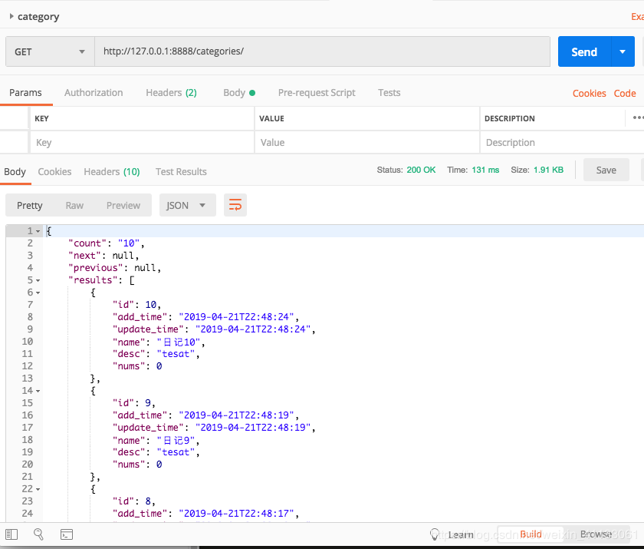
Task: Click the add_time 22:48:17 value on line 24
Action: 237,514
